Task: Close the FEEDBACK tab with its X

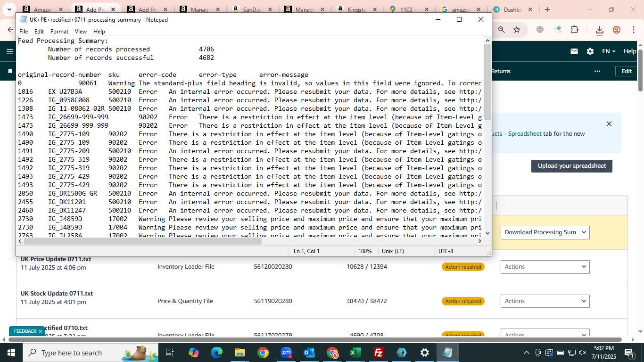Action: tap(41, 331)
